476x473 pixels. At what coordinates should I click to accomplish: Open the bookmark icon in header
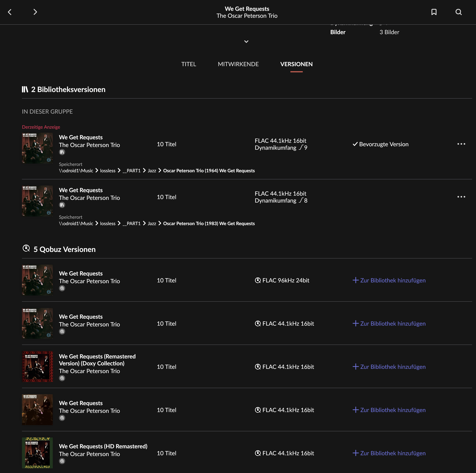coord(434,12)
